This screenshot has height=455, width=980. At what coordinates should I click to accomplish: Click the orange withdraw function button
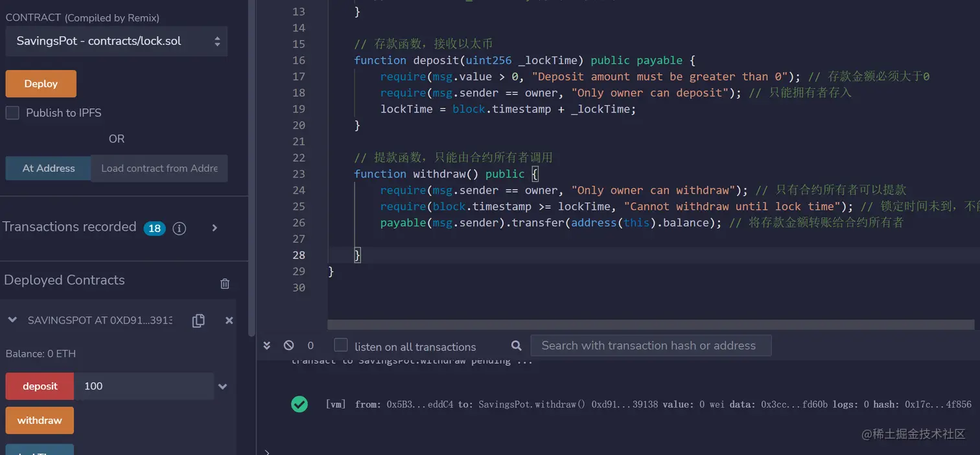click(x=40, y=420)
